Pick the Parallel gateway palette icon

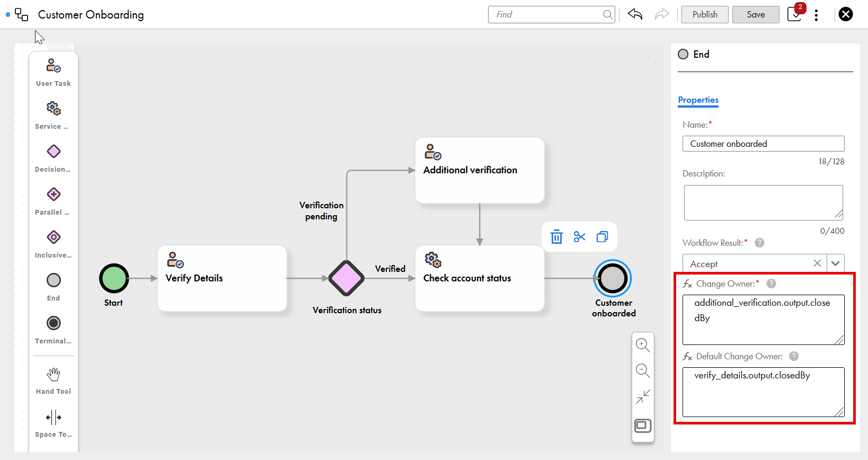54,194
